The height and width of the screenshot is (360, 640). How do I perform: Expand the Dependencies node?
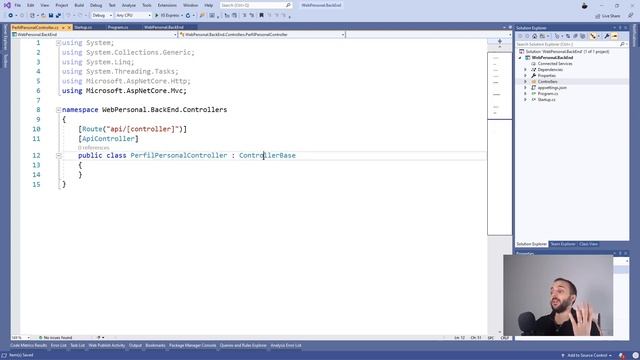[525, 70]
